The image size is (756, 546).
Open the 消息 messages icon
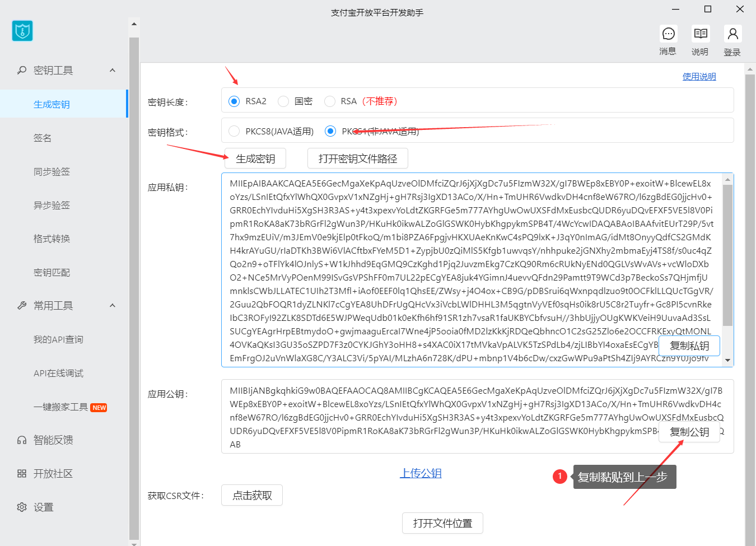(668, 34)
